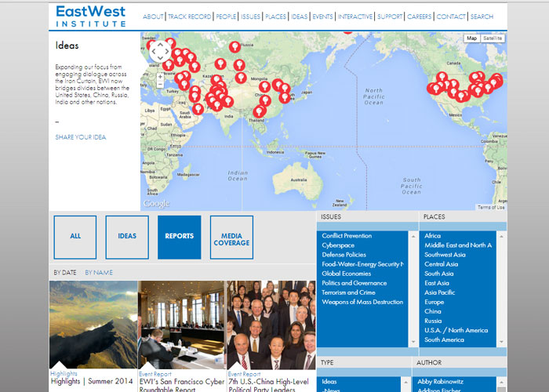549x392 pixels.
Task: Open the Ideas menu item
Action: click(x=300, y=16)
